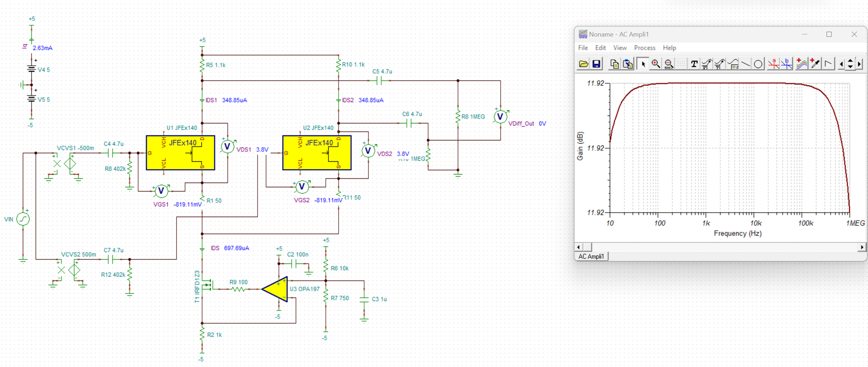Click the V4 5 battery label
This screenshot has width=868, height=367.
pyautogui.click(x=44, y=70)
